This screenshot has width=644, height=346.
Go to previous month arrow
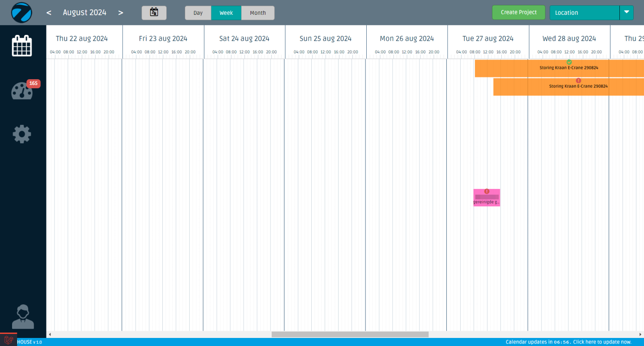49,13
